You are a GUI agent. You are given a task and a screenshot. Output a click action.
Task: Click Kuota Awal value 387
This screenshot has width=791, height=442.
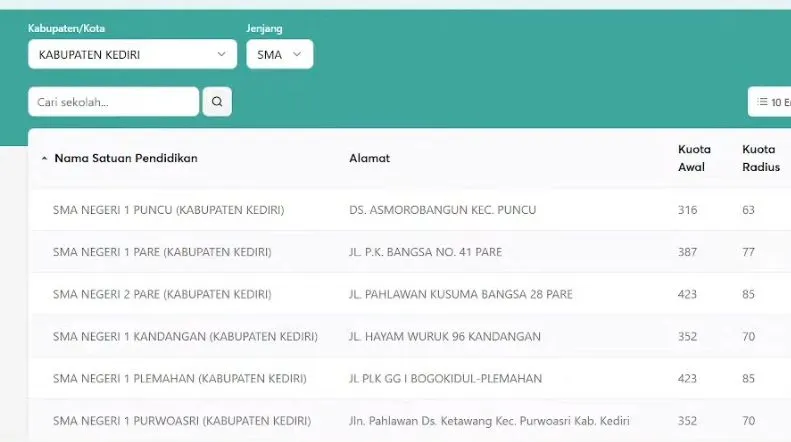tap(687, 252)
